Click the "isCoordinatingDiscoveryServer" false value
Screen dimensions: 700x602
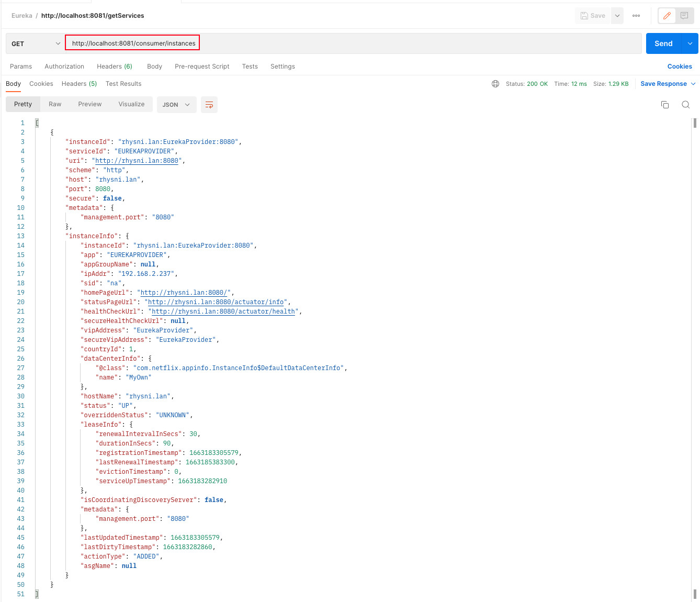(214, 500)
